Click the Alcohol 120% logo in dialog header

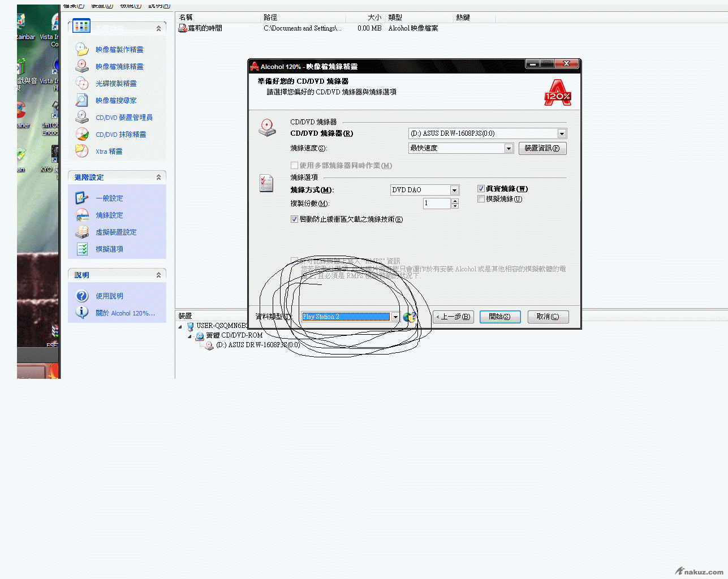[558, 92]
